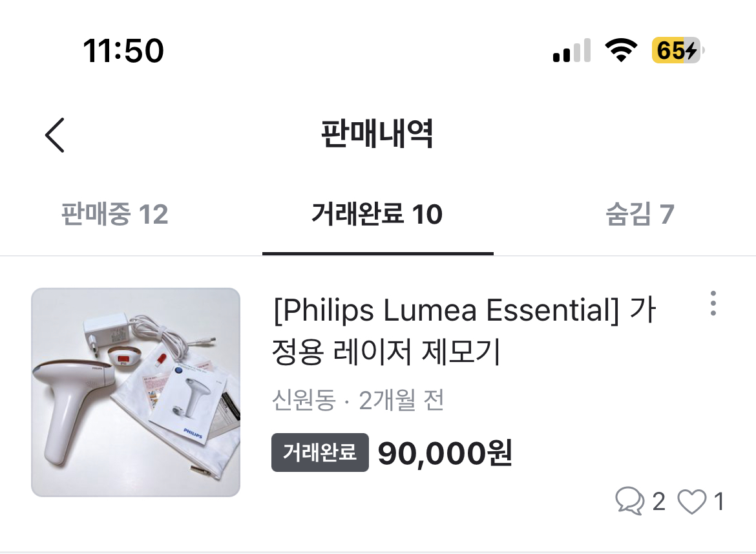Tap the 90,000원 price
This screenshot has height=554, width=756.
[445, 454]
